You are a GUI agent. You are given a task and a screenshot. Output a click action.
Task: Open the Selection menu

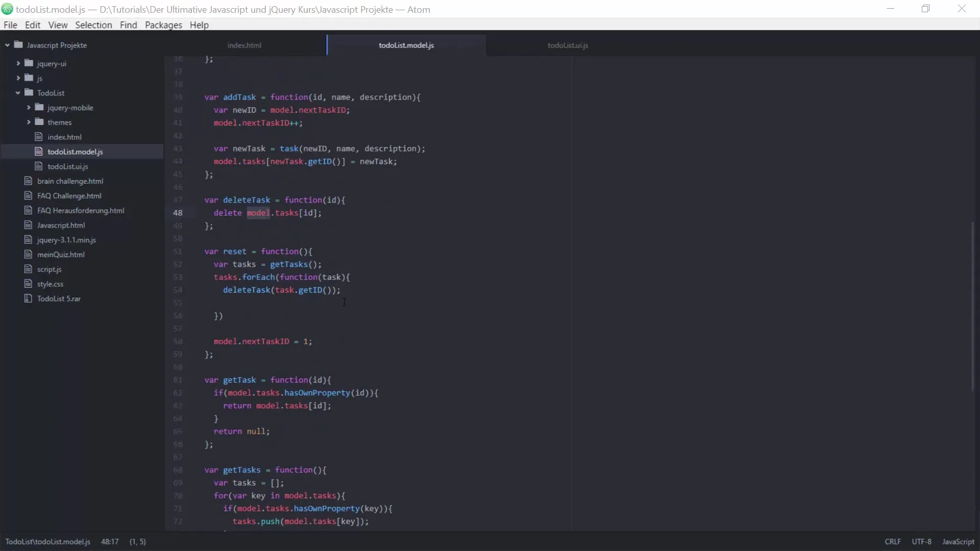pyautogui.click(x=93, y=25)
